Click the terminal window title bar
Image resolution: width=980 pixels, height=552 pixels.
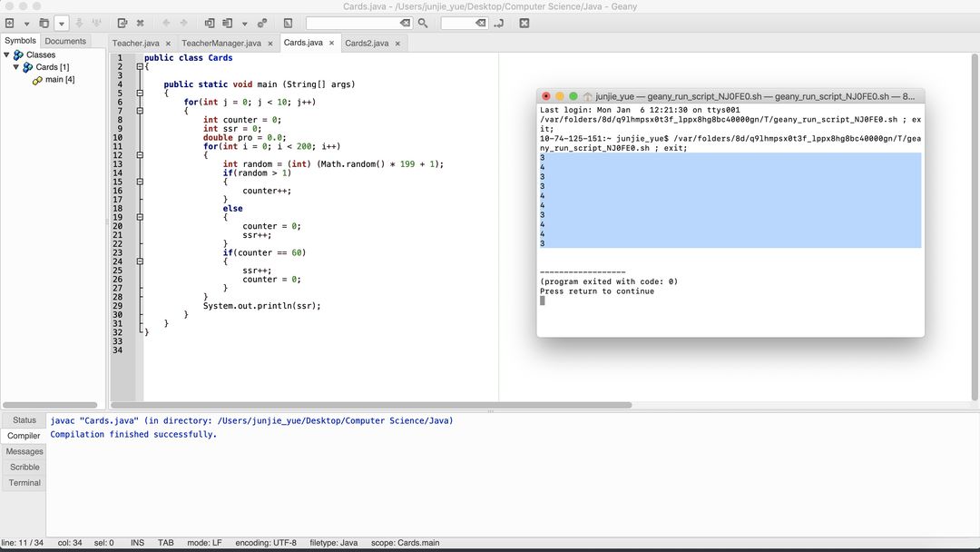tap(730, 96)
